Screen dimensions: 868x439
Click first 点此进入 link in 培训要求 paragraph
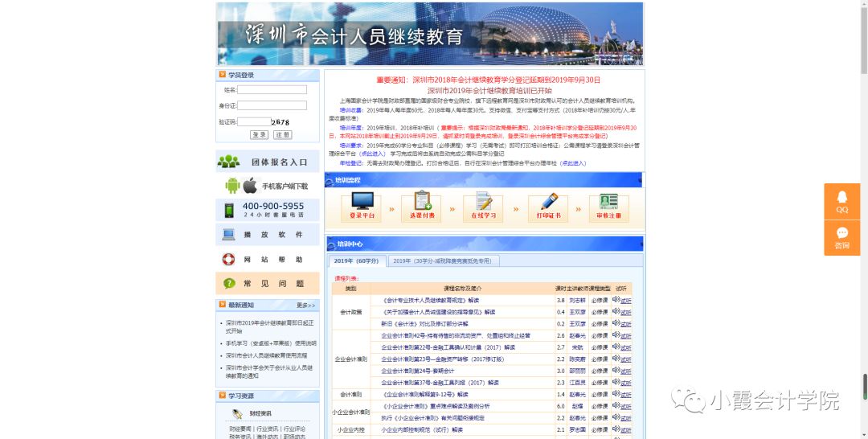tap(372, 154)
